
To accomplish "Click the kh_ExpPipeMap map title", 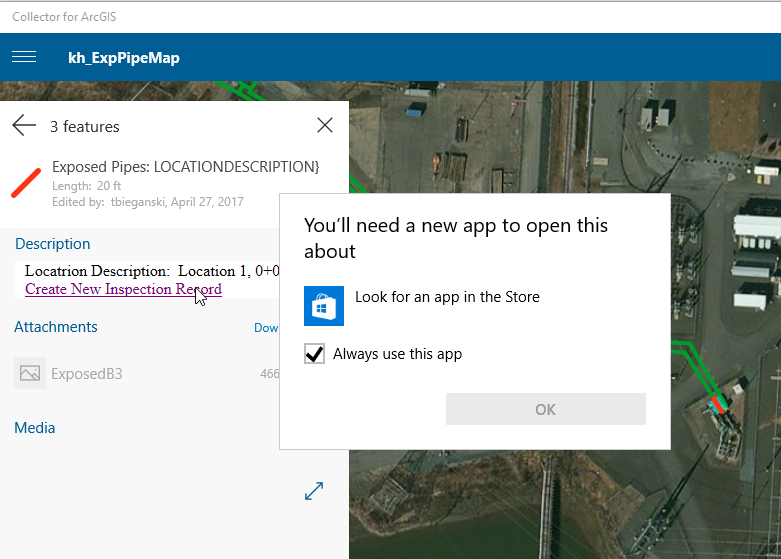I will tap(124, 58).
